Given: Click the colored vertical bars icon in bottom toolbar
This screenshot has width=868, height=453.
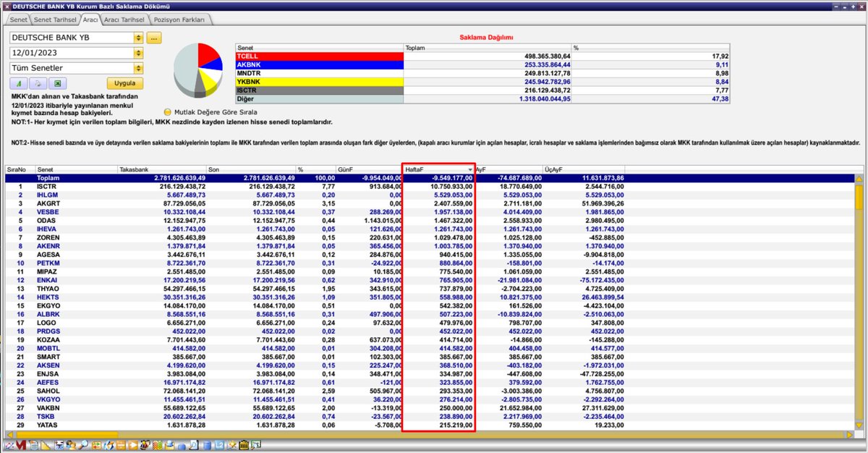Looking at the screenshot, I should point(157,445).
